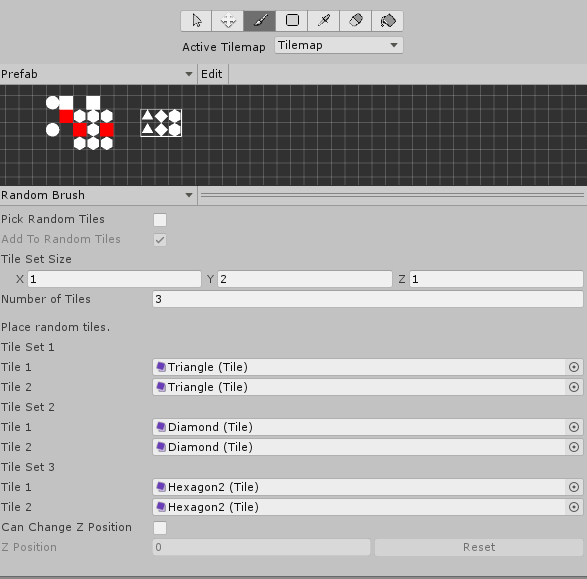Image resolution: width=587 pixels, height=579 pixels.
Task: Click the 'Place random tiles.' description text
Action: tap(55, 327)
